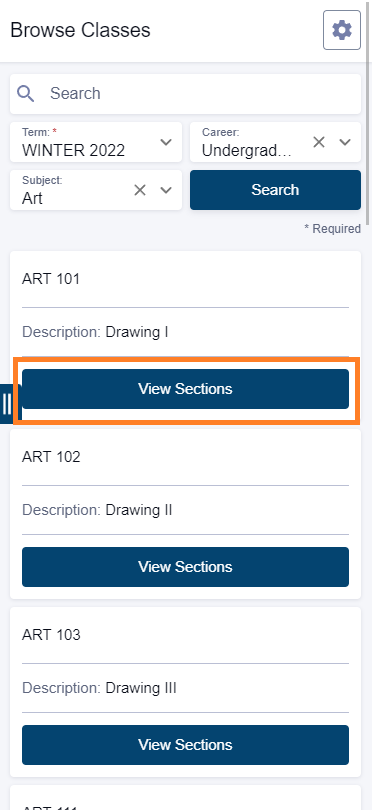Expand the Subject dropdown chevron
The image size is (372, 810).
click(x=166, y=190)
